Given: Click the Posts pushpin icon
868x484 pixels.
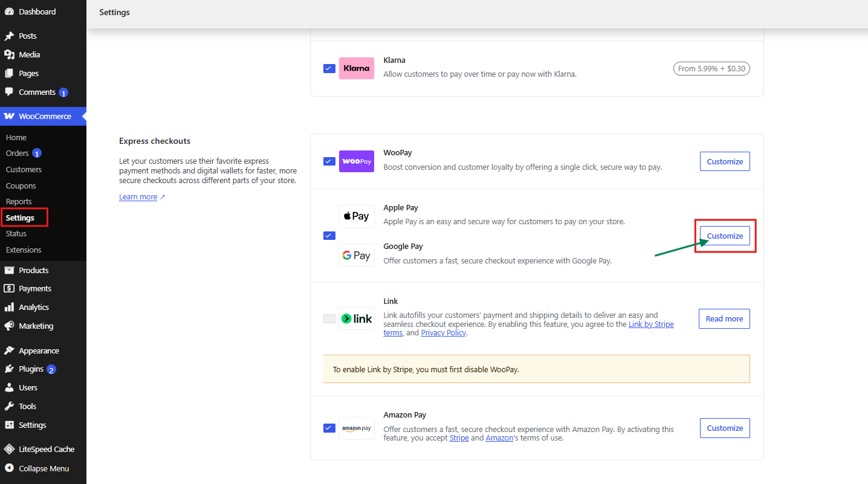Looking at the screenshot, I should 9,36.
